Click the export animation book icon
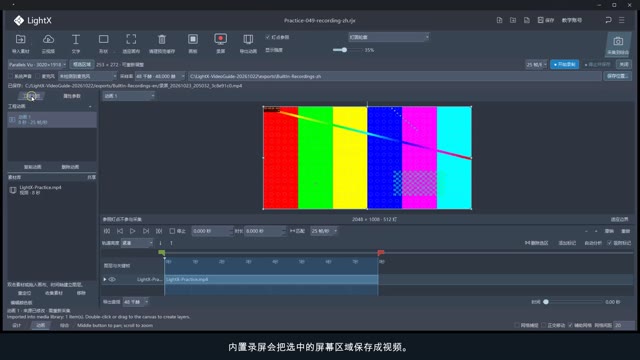640x360 pixels. coord(248,40)
